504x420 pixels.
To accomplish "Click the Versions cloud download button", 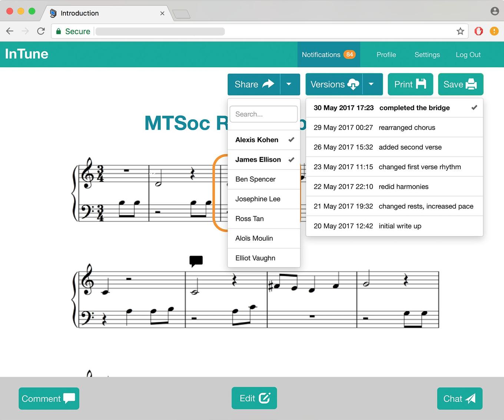I will click(x=334, y=84).
